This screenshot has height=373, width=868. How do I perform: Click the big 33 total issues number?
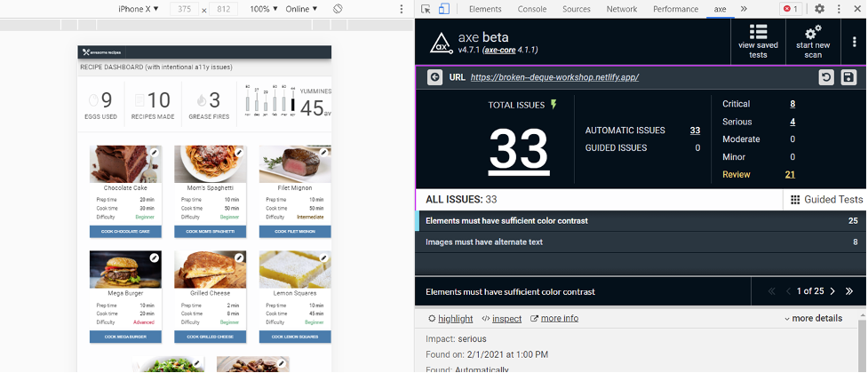(x=519, y=149)
